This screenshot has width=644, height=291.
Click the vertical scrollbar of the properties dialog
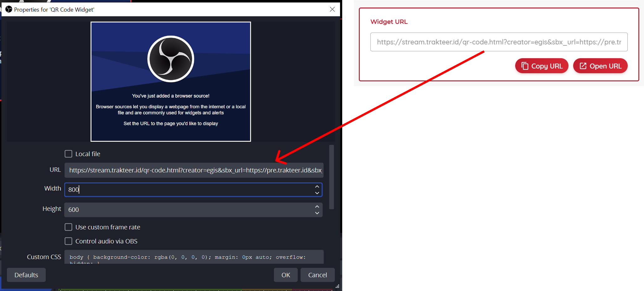click(332, 175)
